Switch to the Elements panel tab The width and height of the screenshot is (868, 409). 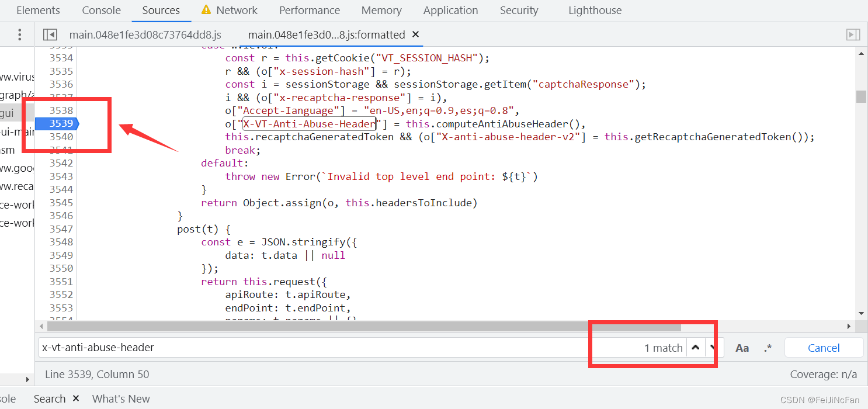tap(38, 10)
